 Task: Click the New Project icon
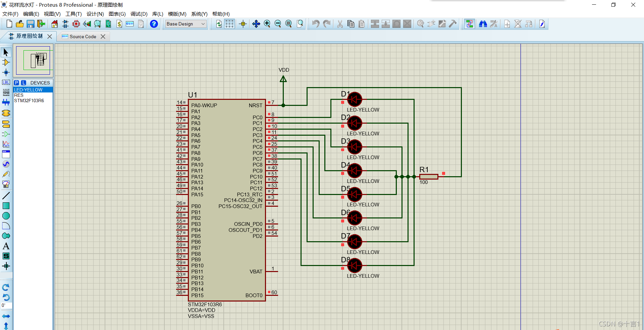9,24
